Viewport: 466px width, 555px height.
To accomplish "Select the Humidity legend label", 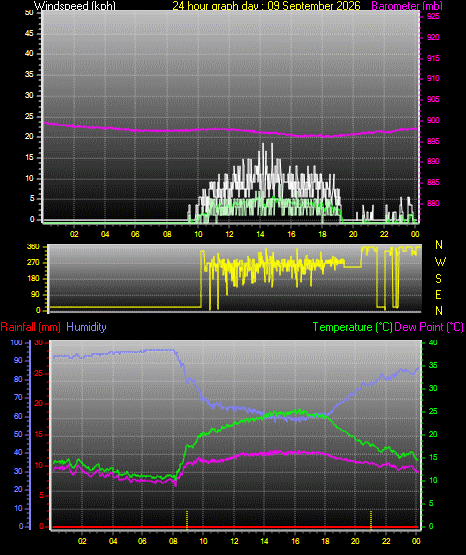I will pos(86,327).
